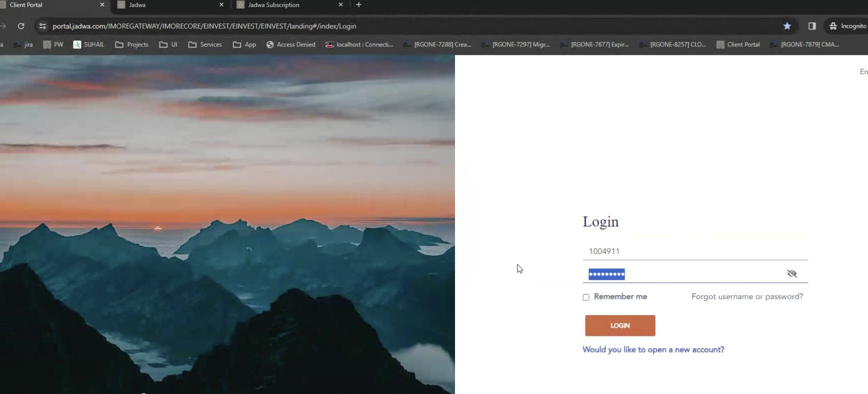Close the Jadwa Subscription tab
868x394 pixels.
click(x=340, y=5)
